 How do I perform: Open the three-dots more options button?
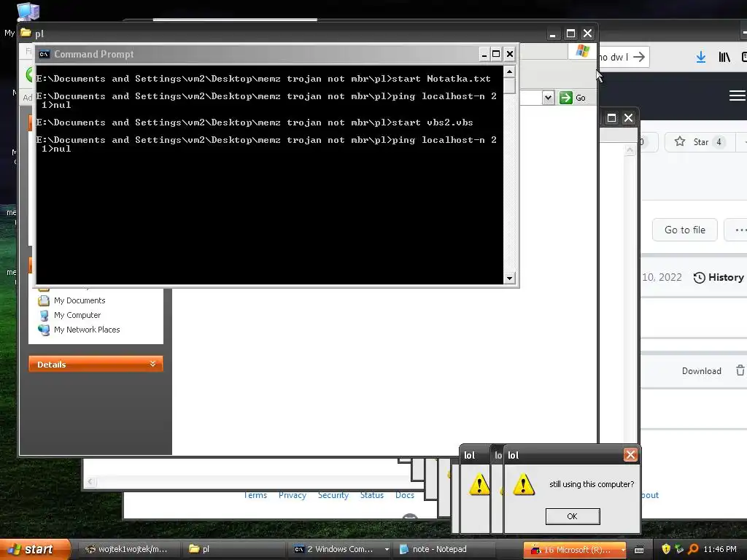click(738, 230)
